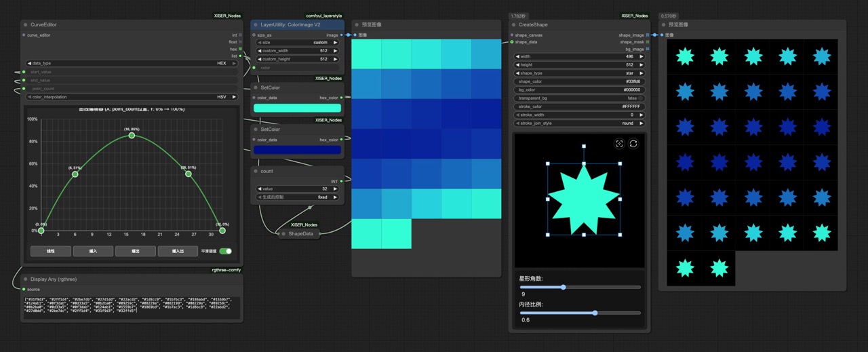Click the 线性 curve preset button

tap(50, 251)
